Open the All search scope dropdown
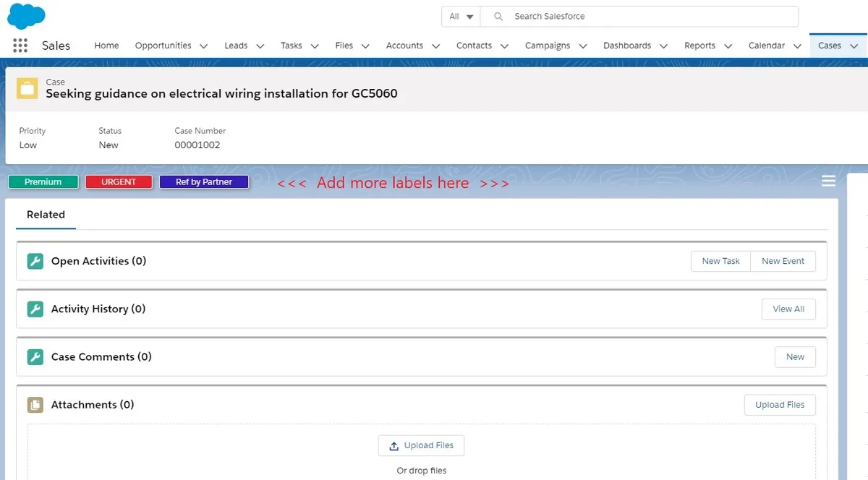Image resolution: width=868 pixels, height=480 pixels. point(461,16)
